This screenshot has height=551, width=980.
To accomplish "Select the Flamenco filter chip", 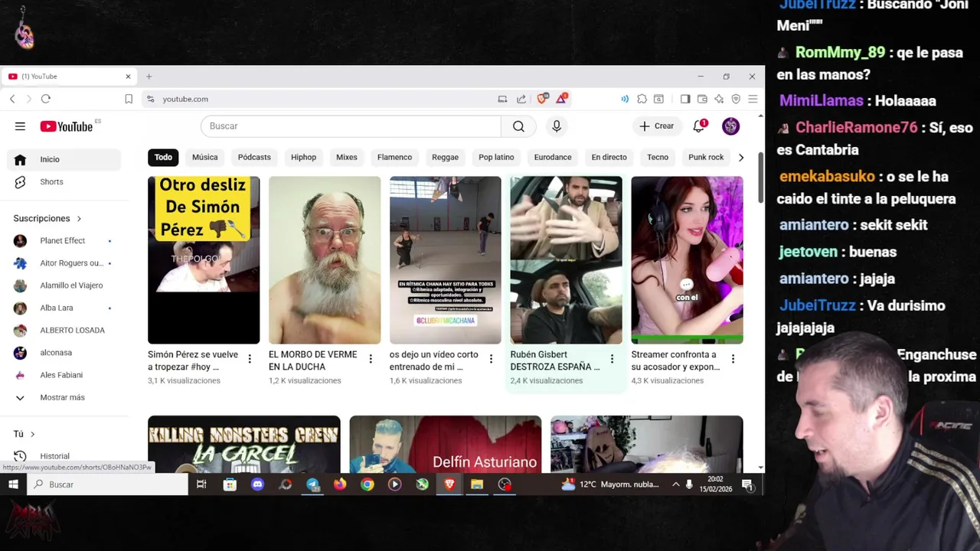I will pos(394,157).
